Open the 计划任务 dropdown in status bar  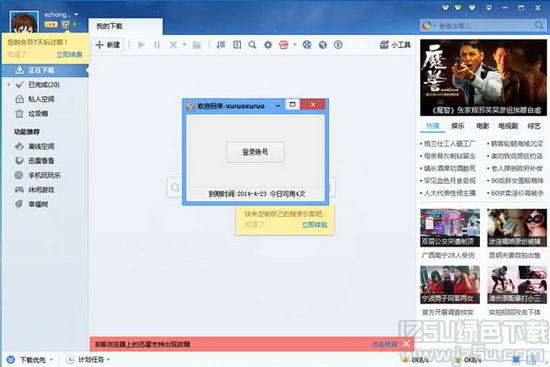tap(89, 360)
